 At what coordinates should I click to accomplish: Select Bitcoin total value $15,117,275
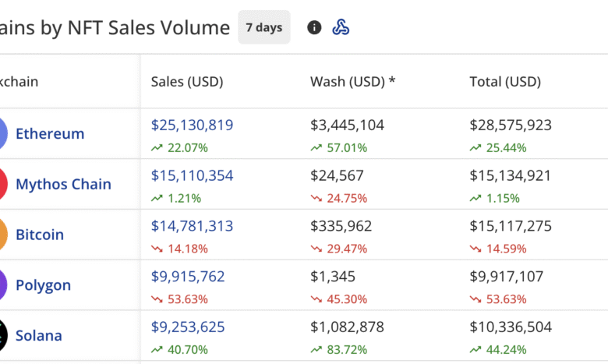click(x=511, y=226)
